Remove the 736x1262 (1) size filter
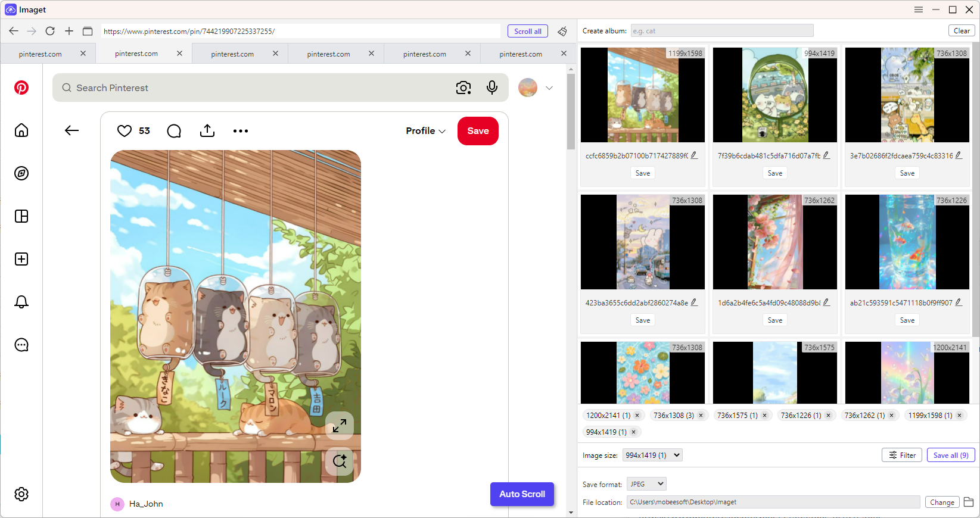Image resolution: width=980 pixels, height=518 pixels. point(892,416)
